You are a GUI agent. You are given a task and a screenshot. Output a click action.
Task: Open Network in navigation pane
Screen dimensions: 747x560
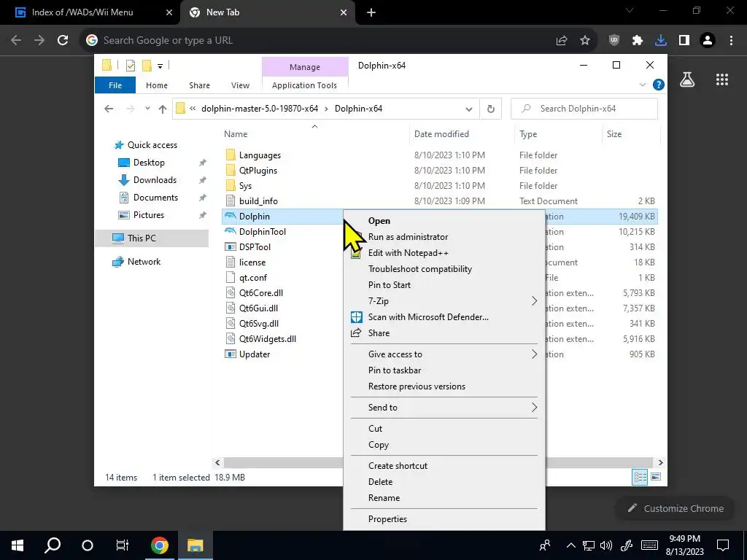pos(144,262)
